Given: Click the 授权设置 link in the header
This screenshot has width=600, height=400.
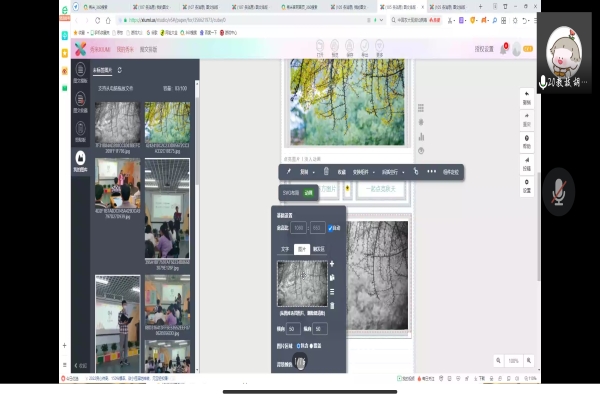Looking at the screenshot, I should (x=484, y=48).
